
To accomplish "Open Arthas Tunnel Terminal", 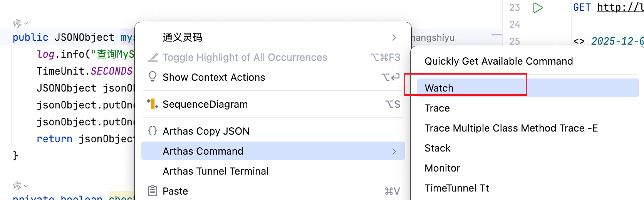I will (215, 171).
